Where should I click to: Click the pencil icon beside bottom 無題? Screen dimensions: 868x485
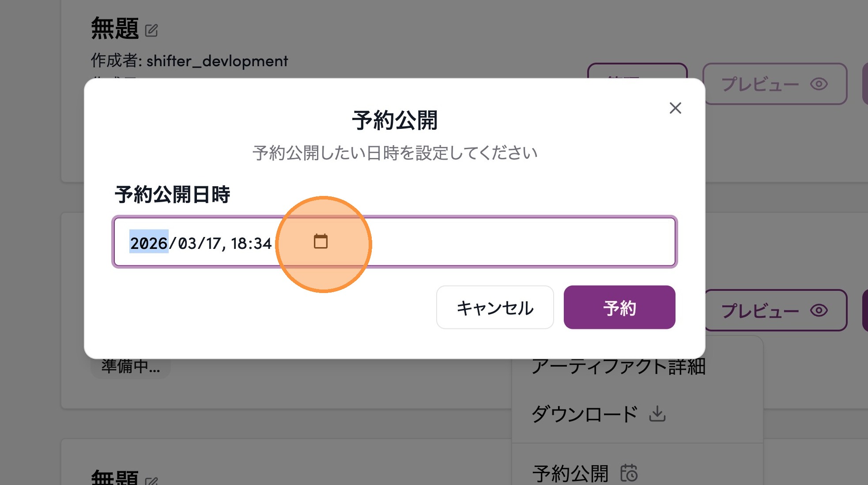(x=151, y=481)
